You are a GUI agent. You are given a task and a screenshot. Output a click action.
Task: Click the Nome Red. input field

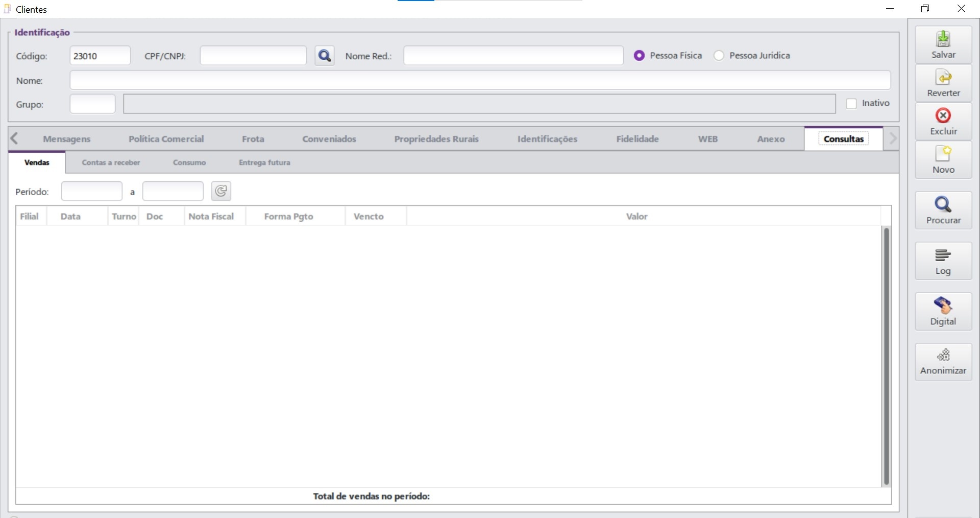coord(513,56)
